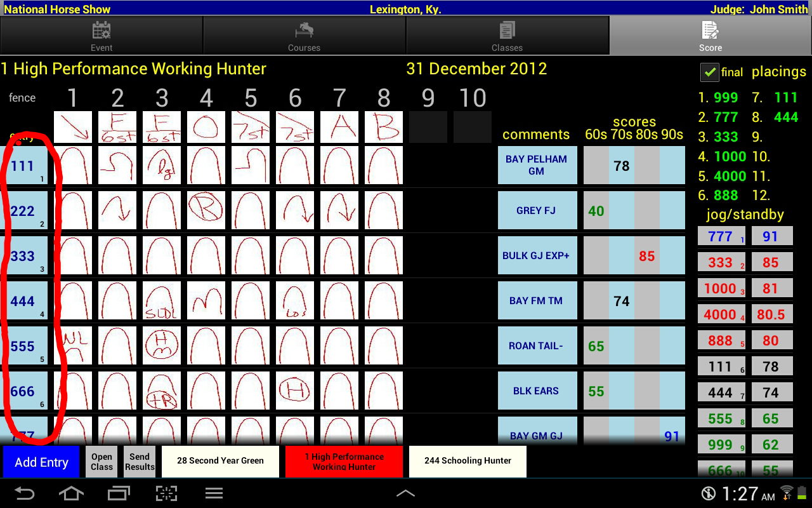The height and width of the screenshot is (508, 812).
Task: Expand the bottom panel chevron
Action: (405, 493)
